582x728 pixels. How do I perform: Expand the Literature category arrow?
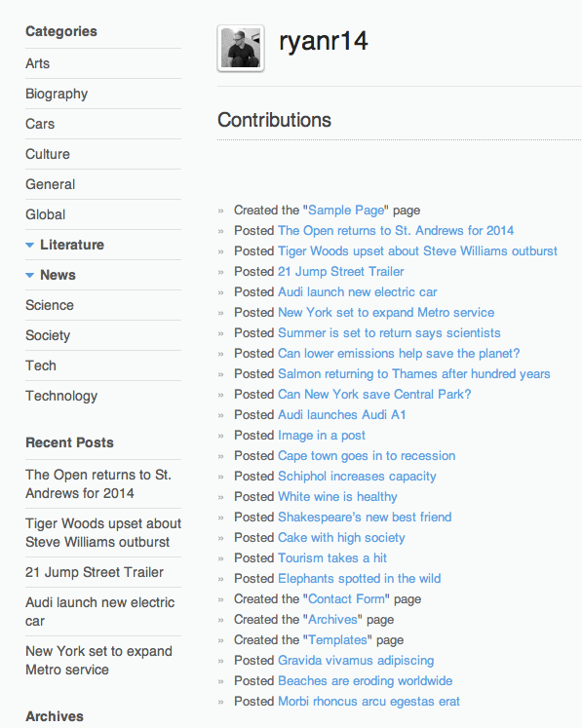pyautogui.click(x=29, y=246)
